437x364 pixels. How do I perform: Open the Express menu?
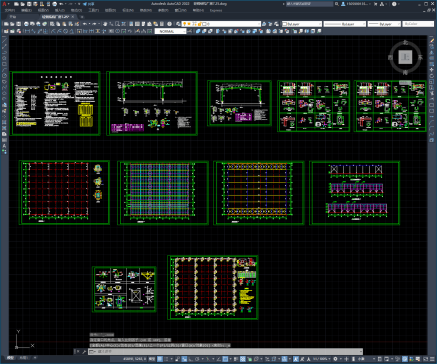(216, 10)
